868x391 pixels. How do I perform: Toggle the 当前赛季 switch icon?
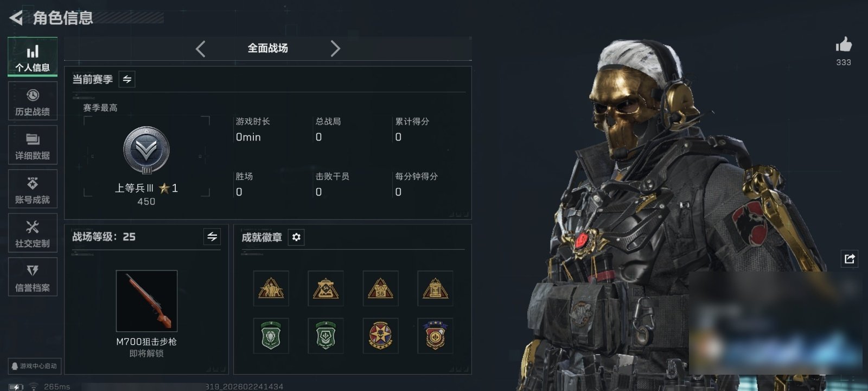tap(127, 79)
